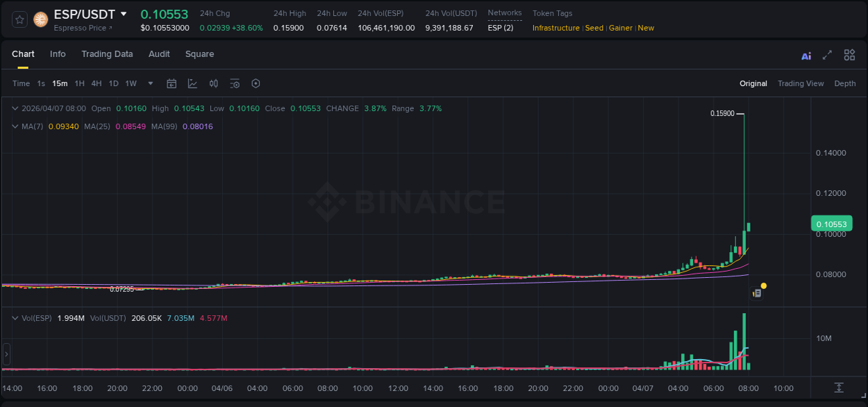Open the chart settings hexagon icon
The height and width of the screenshot is (407, 868).
pyautogui.click(x=256, y=83)
